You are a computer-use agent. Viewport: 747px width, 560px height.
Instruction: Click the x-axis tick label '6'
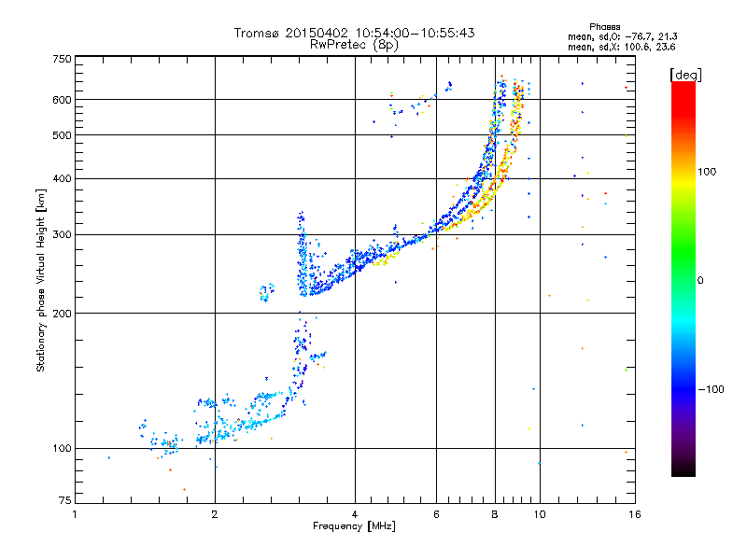(436, 514)
